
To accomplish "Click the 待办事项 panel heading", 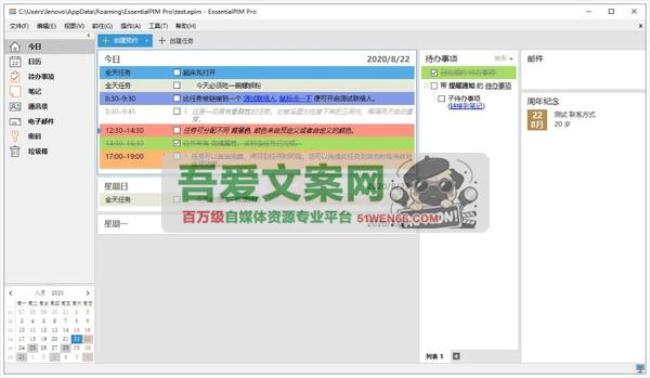I will 441,59.
